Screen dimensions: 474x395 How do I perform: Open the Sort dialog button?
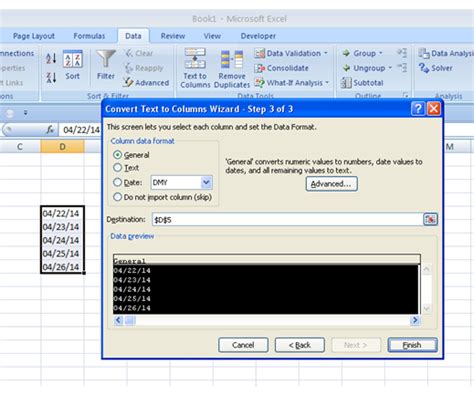pos(73,65)
